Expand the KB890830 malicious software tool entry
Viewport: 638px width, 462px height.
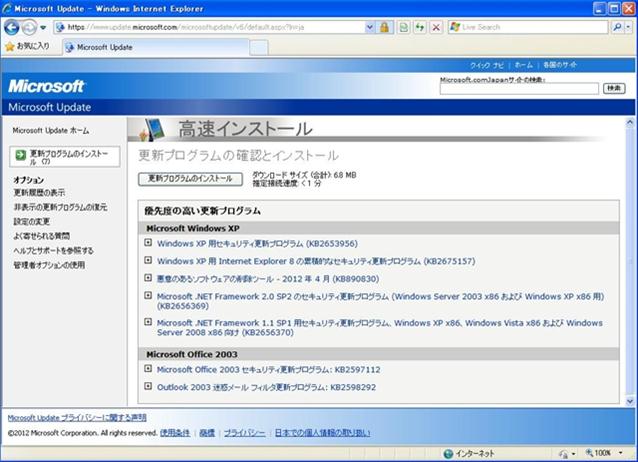(148, 278)
